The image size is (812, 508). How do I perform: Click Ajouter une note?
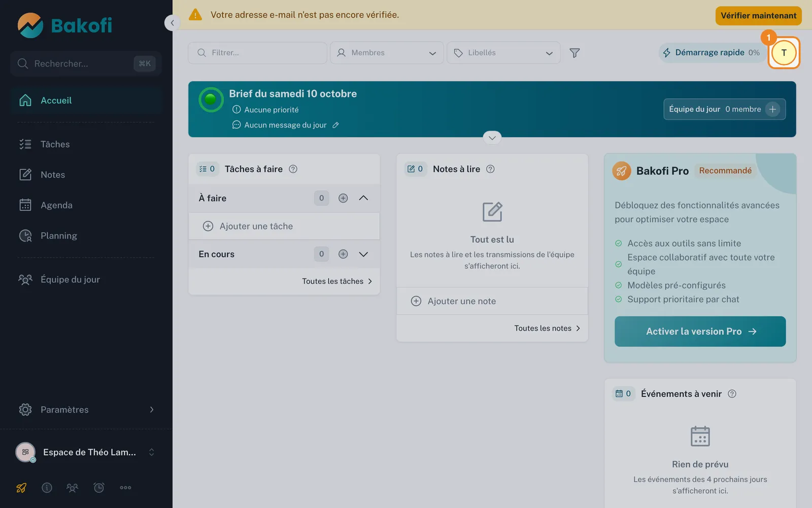(x=492, y=301)
